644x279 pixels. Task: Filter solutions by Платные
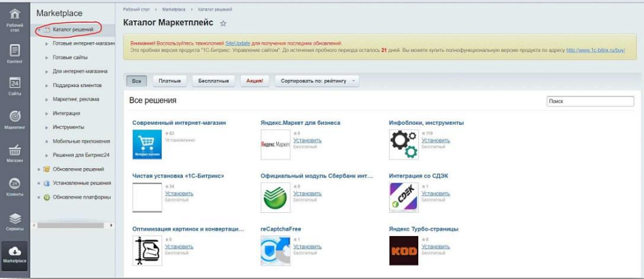coord(169,81)
